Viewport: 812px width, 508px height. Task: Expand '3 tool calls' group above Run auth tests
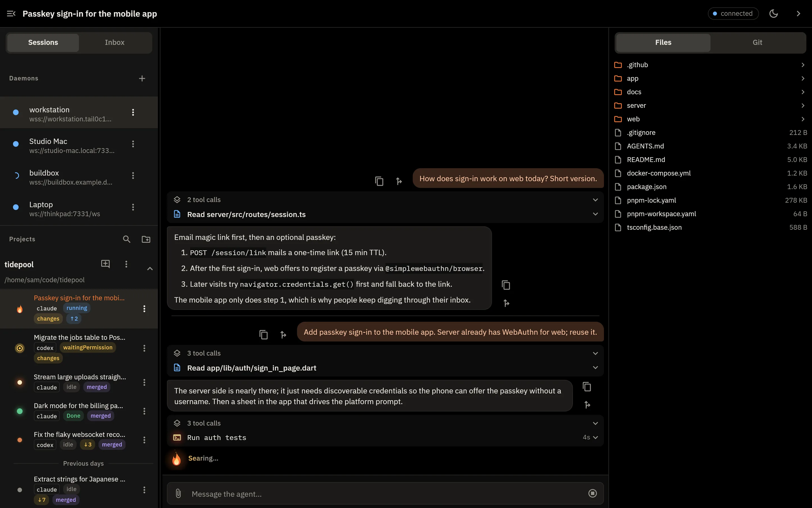point(385,423)
